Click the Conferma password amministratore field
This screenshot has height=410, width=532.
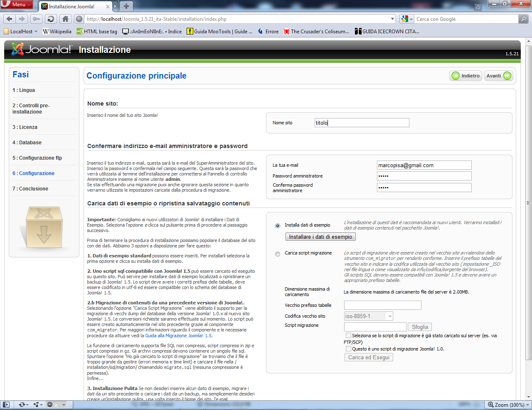[x=424, y=188]
